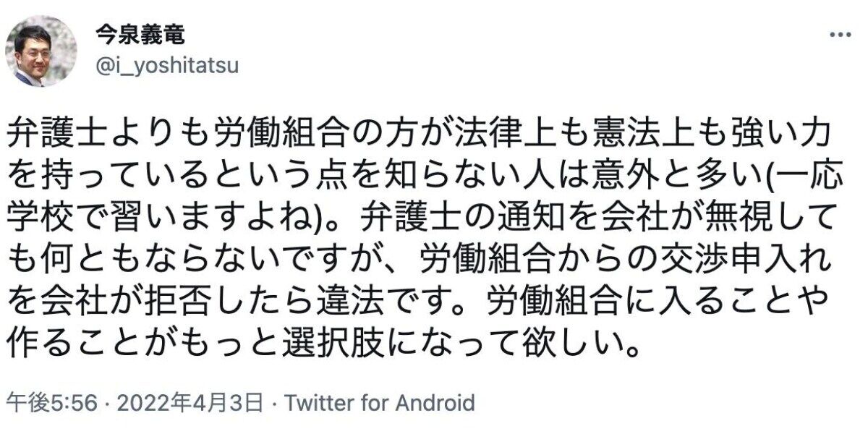This screenshot has width=868, height=434.
Task: Click the profile avatar photo
Action: click(41, 51)
